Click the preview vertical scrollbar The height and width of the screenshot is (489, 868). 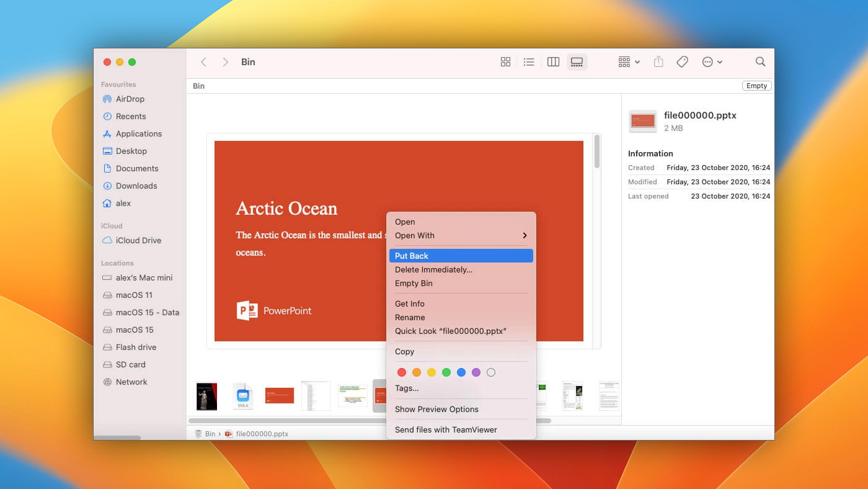click(x=597, y=152)
